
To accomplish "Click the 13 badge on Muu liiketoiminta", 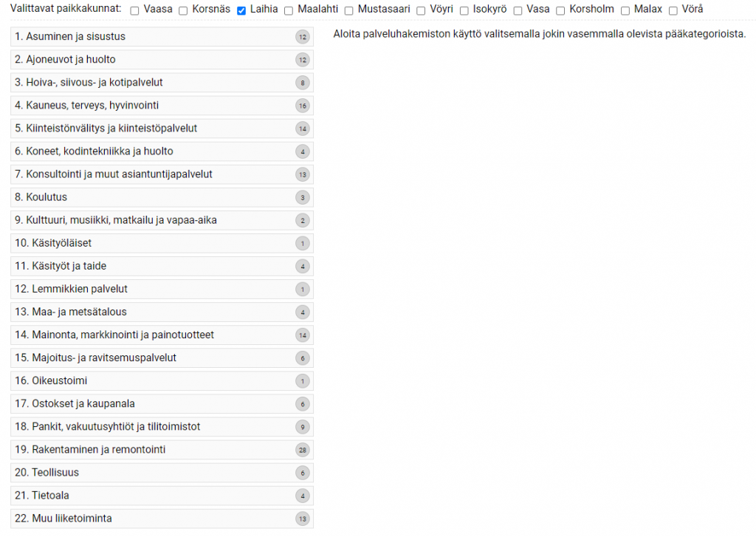I will coord(302,519).
